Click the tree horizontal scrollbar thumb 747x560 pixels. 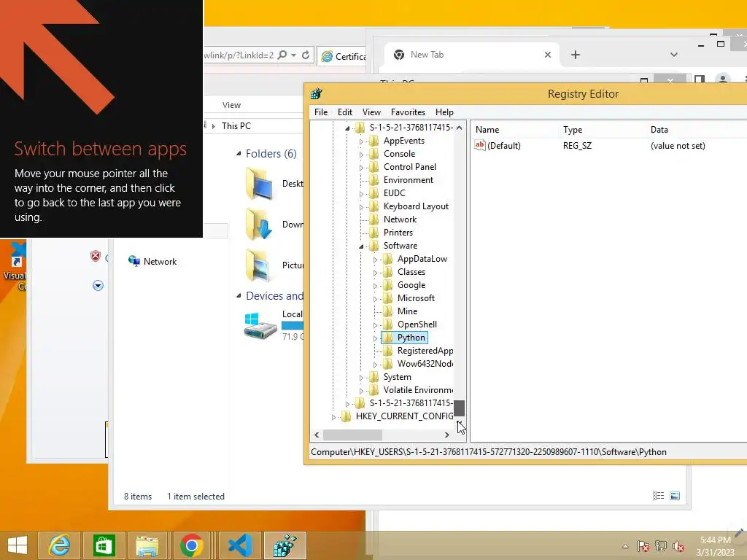click(x=352, y=435)
